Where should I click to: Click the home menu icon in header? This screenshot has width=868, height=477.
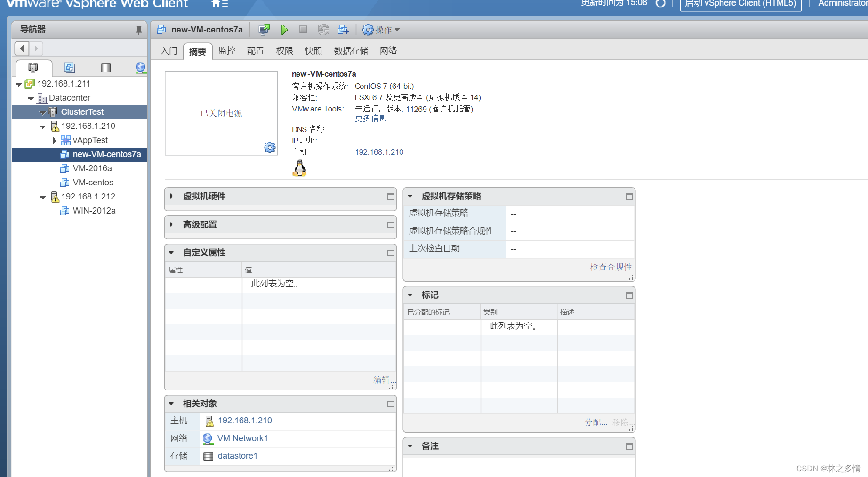[x=220, y=4]
